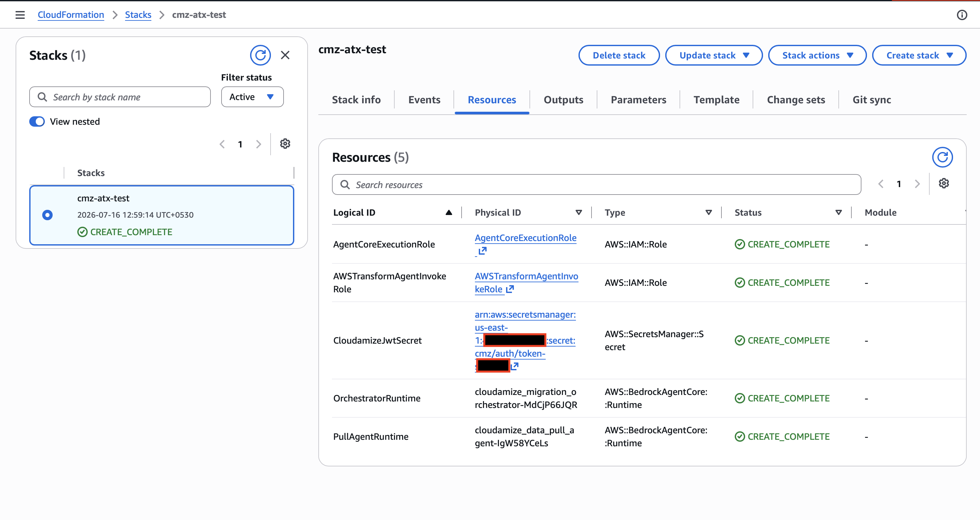980x520 pixels.
Task: Go to CloudFormation breadcrumb link
Action: (71, 15)
